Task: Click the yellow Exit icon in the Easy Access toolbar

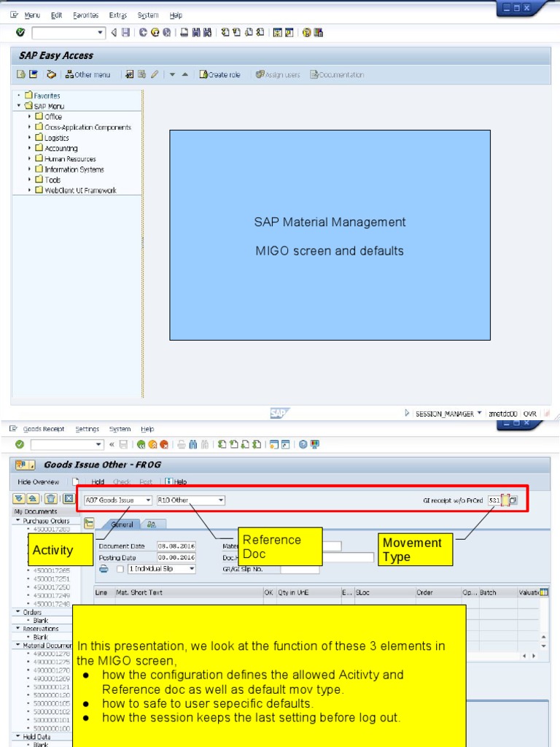Action: tap(155, 32)
